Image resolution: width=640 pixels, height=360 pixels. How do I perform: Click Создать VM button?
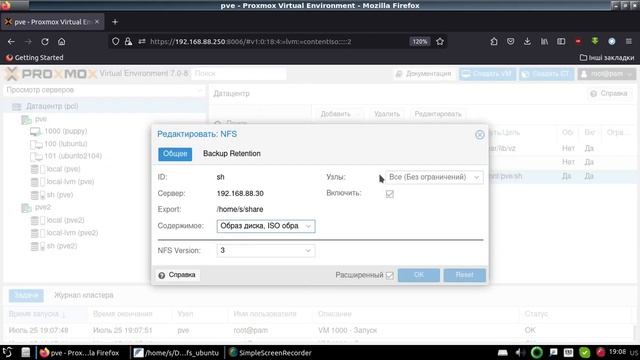pyautogui.click(x=487, y=74)
